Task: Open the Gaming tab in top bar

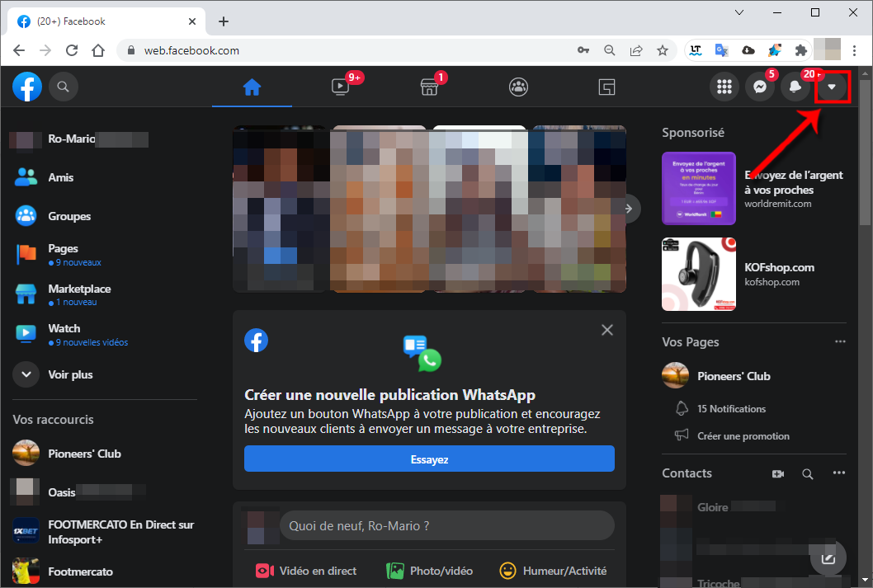Action: coord(606,87)
